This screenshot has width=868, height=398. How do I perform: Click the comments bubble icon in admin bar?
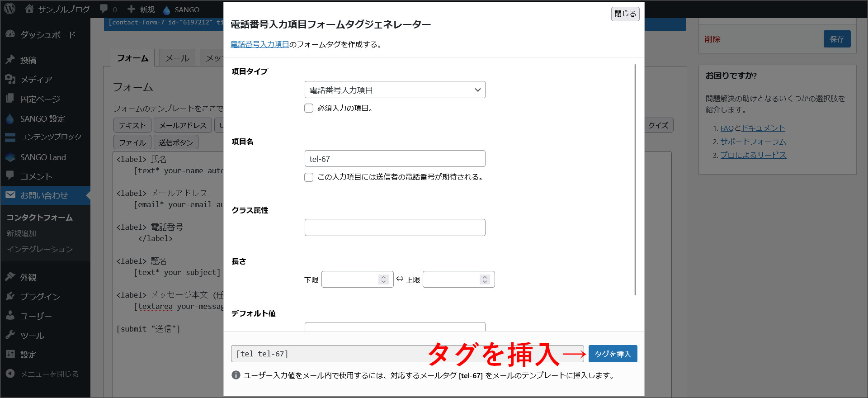pyautogui.click(x=104, y=9)
